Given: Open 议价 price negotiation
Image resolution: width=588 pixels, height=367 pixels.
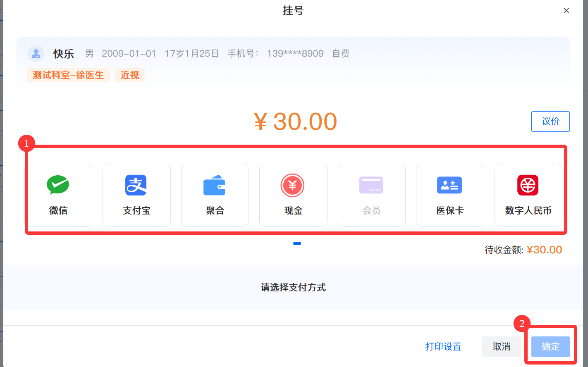Looking at the screenshot, I should (x=550, y=122).
